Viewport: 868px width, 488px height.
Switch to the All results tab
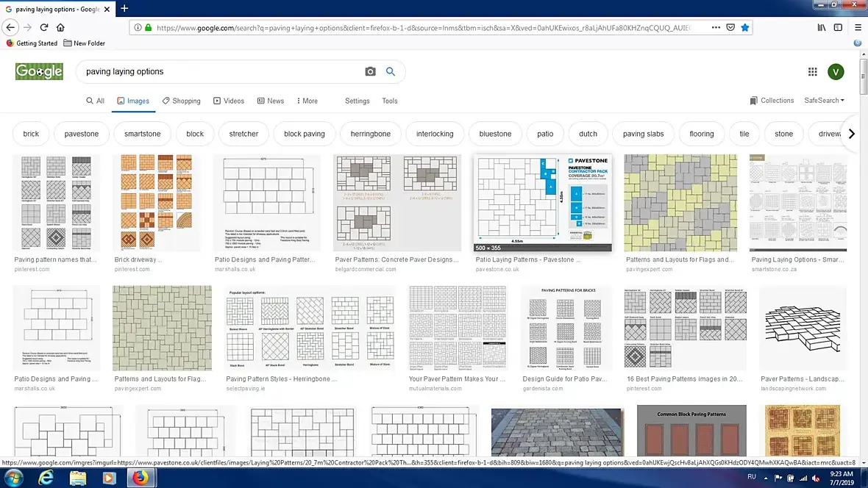[95, 101]
